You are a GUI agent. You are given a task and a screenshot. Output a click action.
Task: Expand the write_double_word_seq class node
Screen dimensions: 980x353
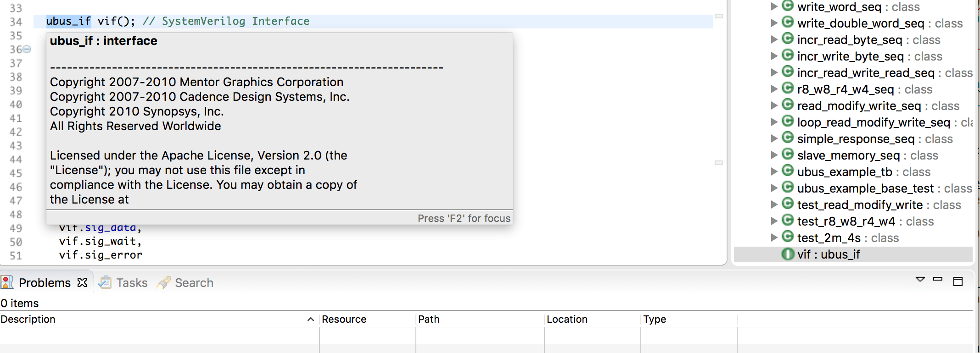(x=774, y=23)
